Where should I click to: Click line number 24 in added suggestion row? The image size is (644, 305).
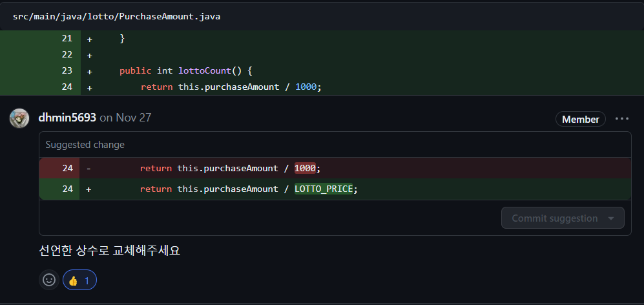(68, 189)
